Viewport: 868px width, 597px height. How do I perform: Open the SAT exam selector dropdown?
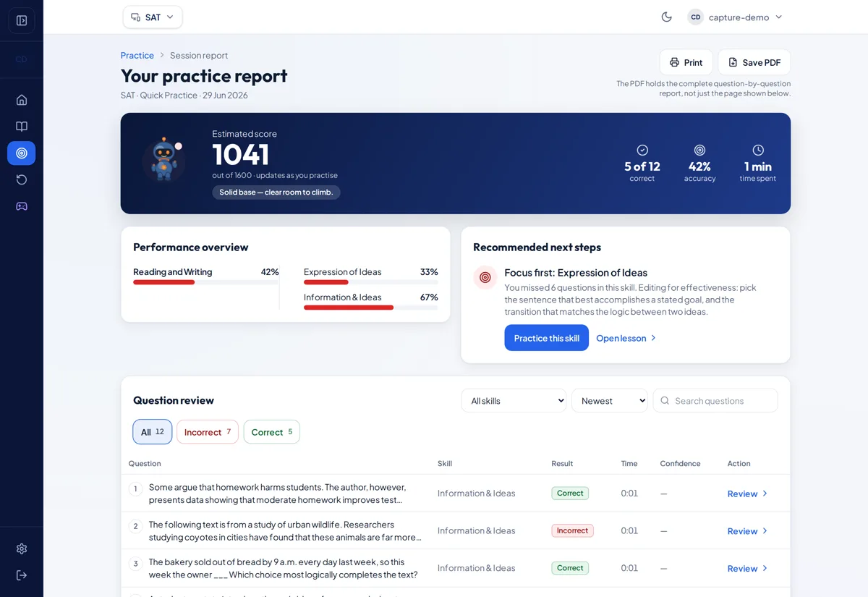[153, 17]
